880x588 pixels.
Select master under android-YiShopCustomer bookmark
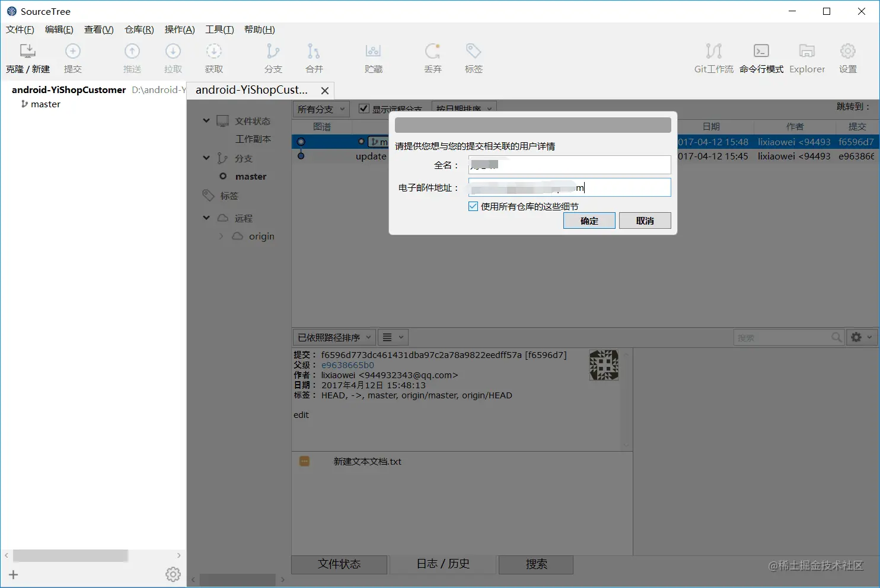tap(46, 104)
